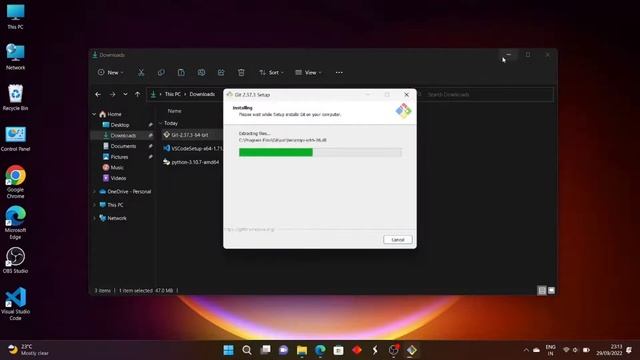The image size is (640, 360).
Task: Open Microsoft Store taskbar icon
Action: coord(338,350)
